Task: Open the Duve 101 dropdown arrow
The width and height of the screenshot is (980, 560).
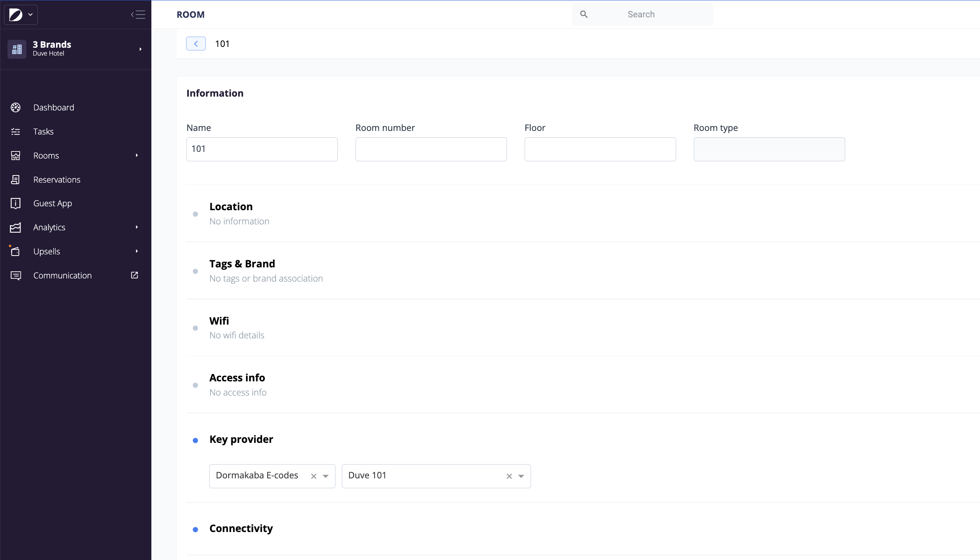Action: point(521,476)
